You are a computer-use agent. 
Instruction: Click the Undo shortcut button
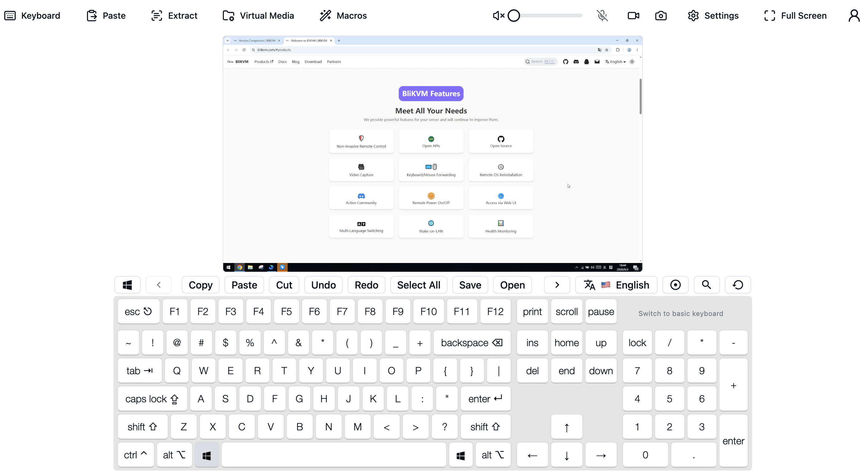324,285
